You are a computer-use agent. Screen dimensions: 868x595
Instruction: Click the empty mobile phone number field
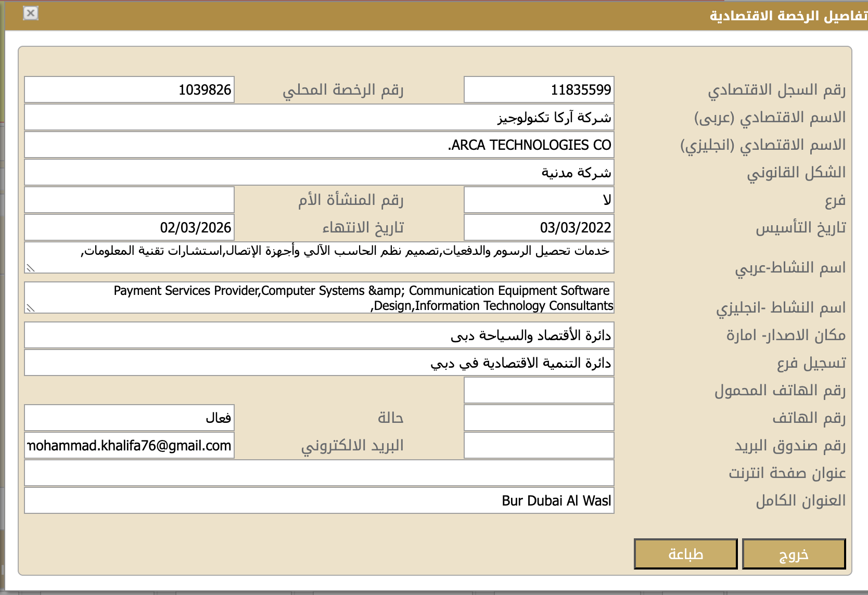[539, 390]
